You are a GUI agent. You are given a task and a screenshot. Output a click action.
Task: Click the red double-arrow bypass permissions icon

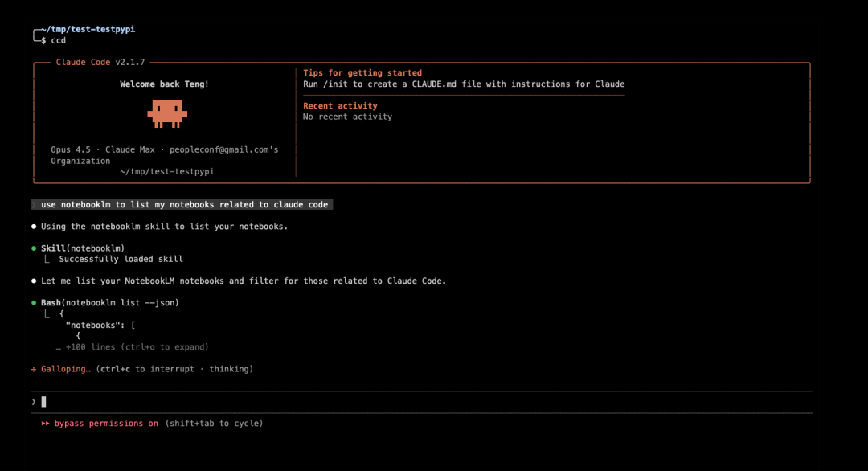pos(46,423)
